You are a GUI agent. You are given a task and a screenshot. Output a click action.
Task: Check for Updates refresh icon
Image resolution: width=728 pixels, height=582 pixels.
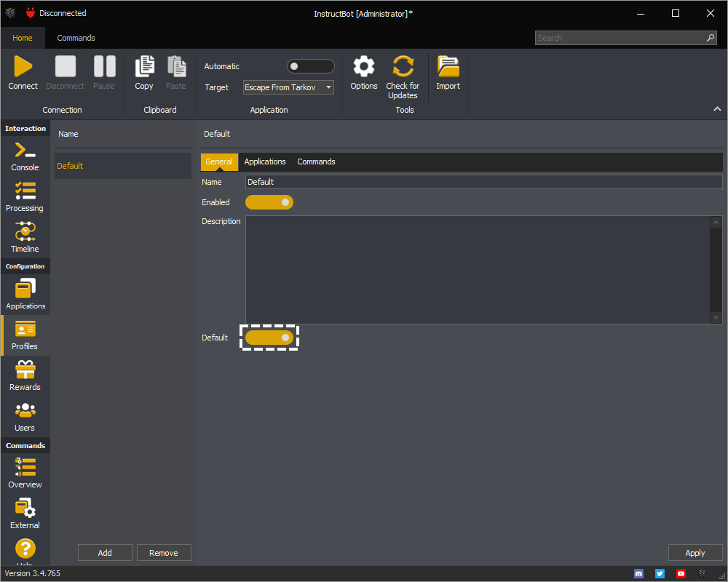pyautogui.click(x=403, y=66)
